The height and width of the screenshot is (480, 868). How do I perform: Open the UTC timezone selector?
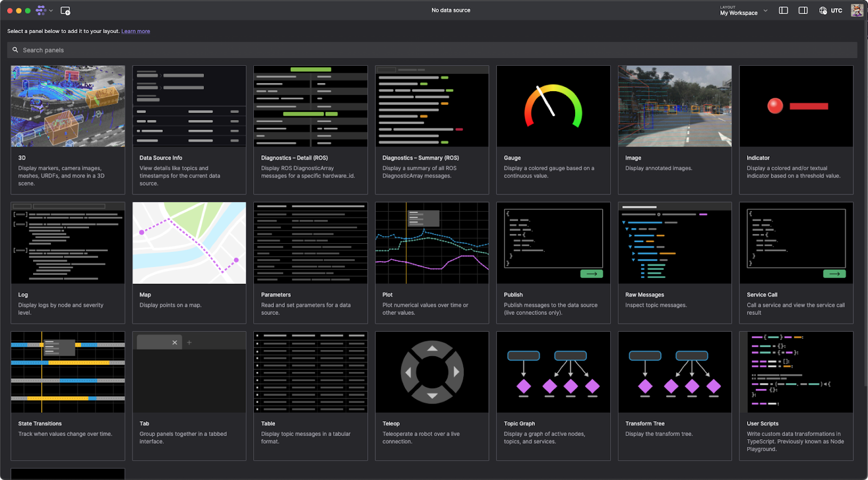(x=831, y=10)
